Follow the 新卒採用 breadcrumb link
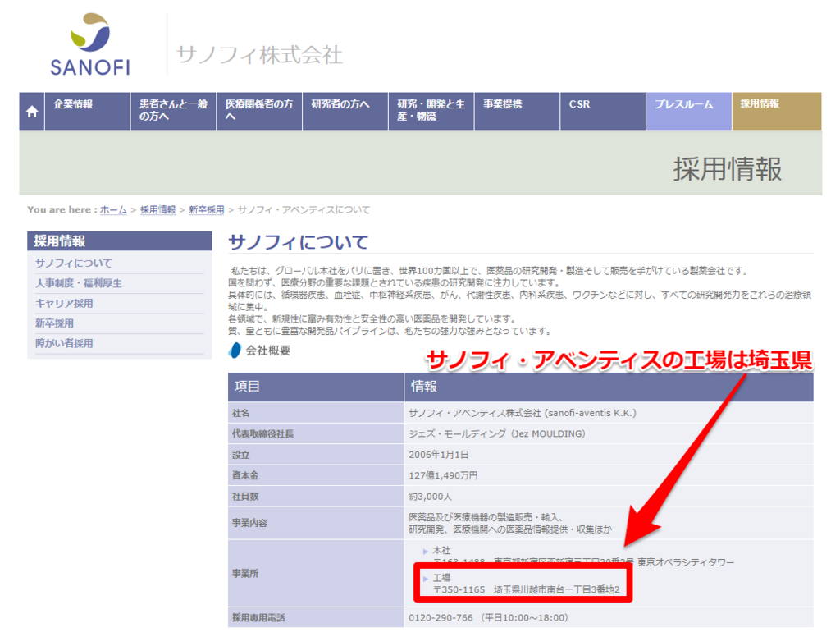The image size is (840, 637). pyautogui.click(x=206, y=209)
